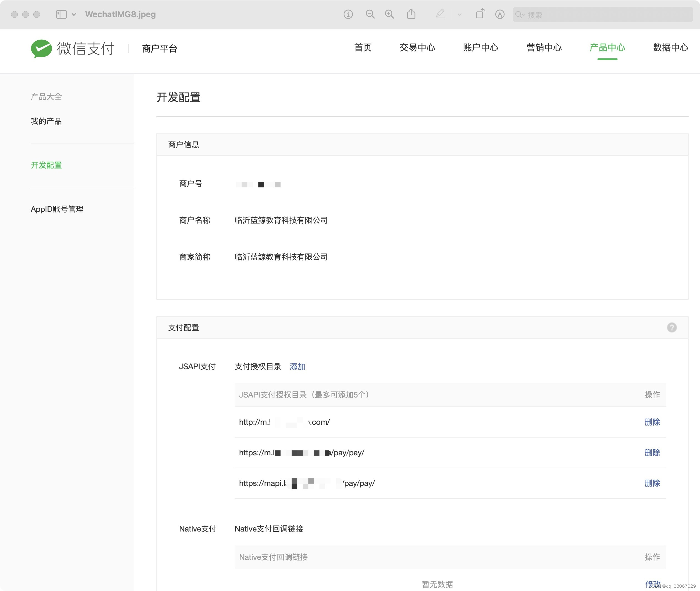Select AppID账号管理 in the sidebar
The width and height of the screenshot is (700, 591).
coord(57,209)
